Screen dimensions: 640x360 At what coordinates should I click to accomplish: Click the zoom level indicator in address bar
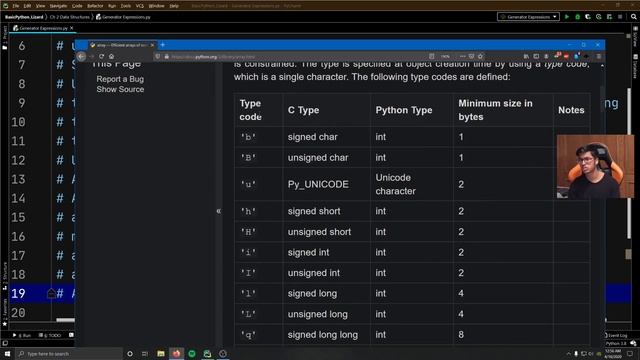click(445, 56)
